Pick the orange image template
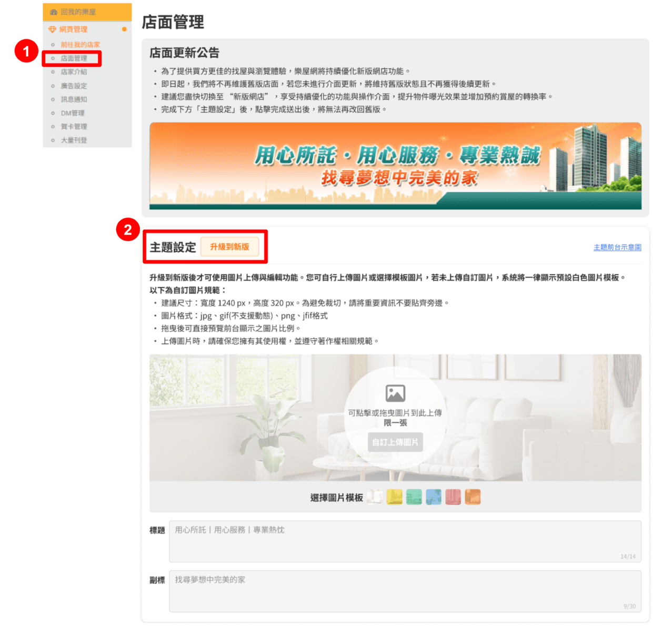The width and height of the screenshot is (672, 631). pyautogui.click(x=473, y=497)
